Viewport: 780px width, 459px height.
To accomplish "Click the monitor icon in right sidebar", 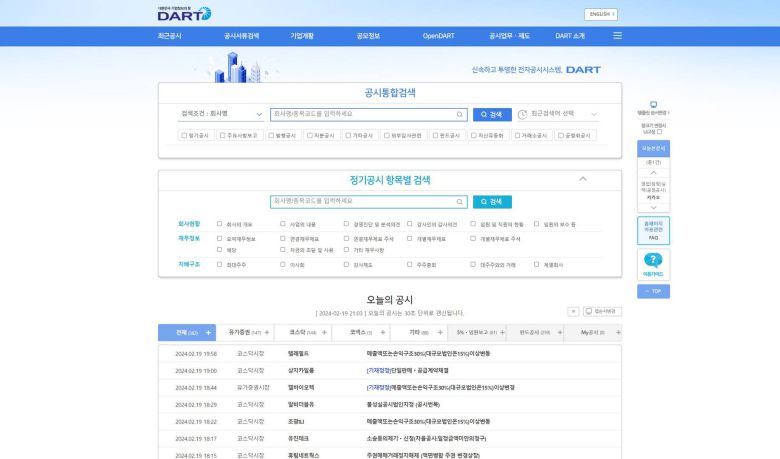I will tap(654, 104).
